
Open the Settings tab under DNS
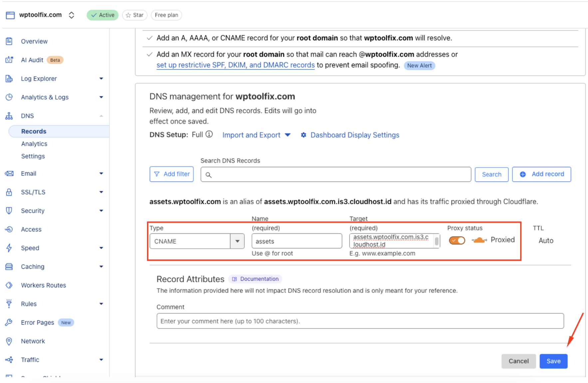33,156
